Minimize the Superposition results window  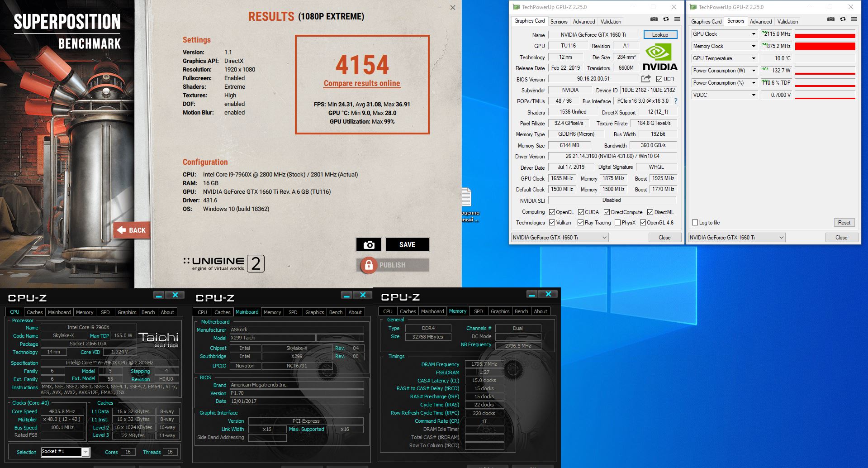click(439, 7)
